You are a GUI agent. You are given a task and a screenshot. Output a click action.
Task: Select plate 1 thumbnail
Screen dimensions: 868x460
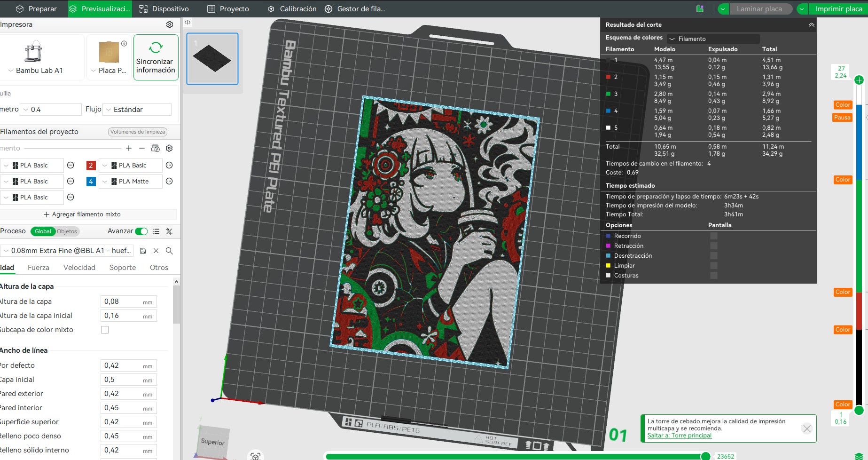point(212,59)
